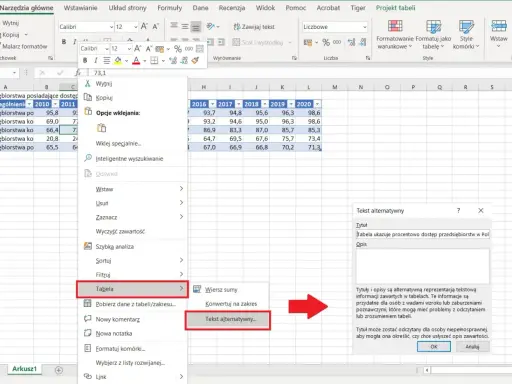The image size is (512, 384).
Task: Apply thousands separator style in ribbon
Action: [x=337, y=42]
